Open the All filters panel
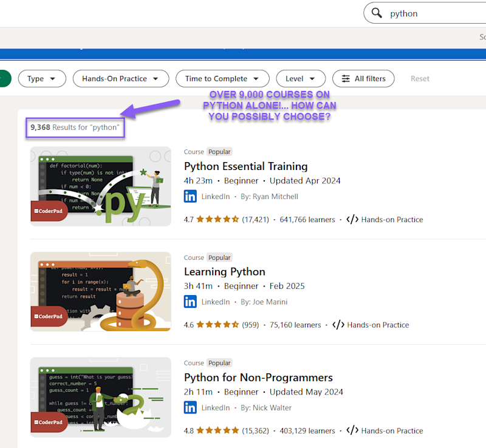 coord(363,79)
